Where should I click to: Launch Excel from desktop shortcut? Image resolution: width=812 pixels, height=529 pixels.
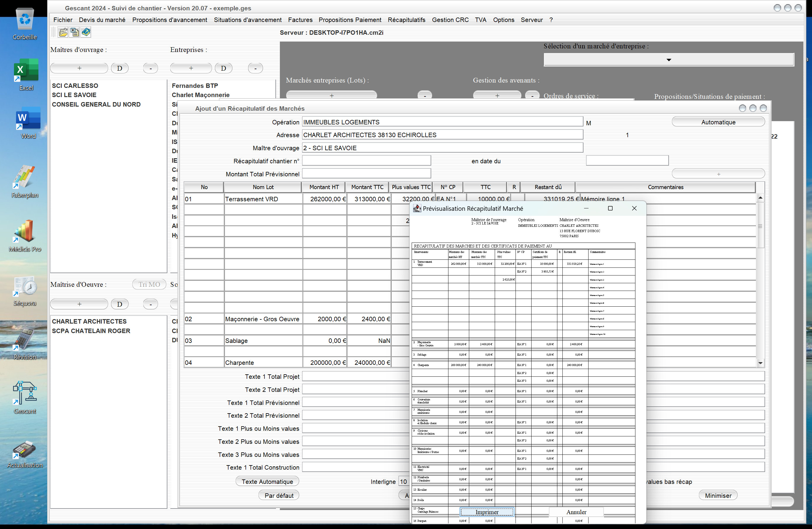pyautogui.click(x=26, y=75)
